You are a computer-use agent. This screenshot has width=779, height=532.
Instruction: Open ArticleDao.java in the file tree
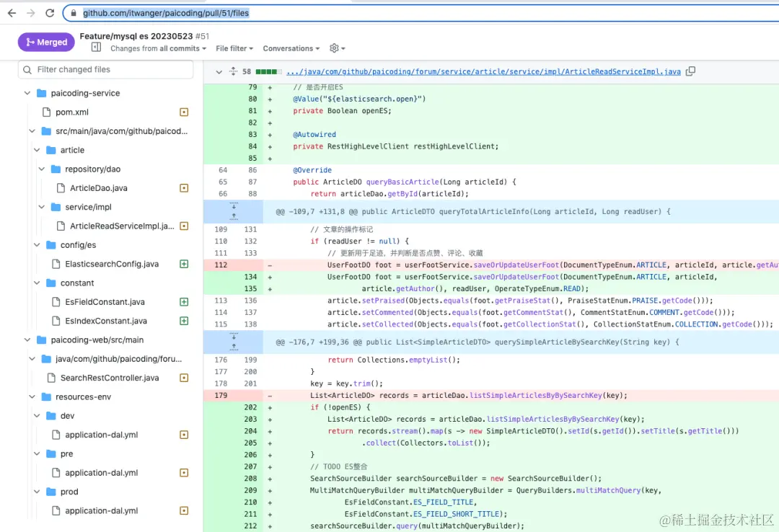click(98, 188)
